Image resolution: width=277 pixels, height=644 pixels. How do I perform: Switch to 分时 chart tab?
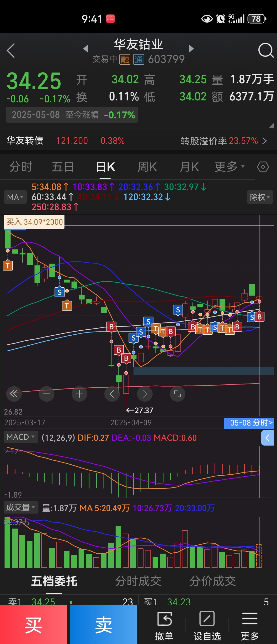pos(21,167)
